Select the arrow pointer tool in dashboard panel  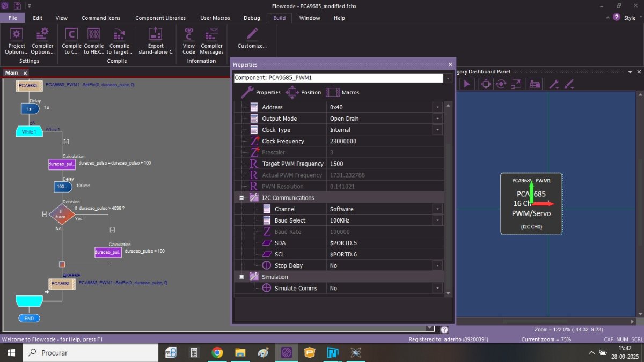click(x=466, y=84)
